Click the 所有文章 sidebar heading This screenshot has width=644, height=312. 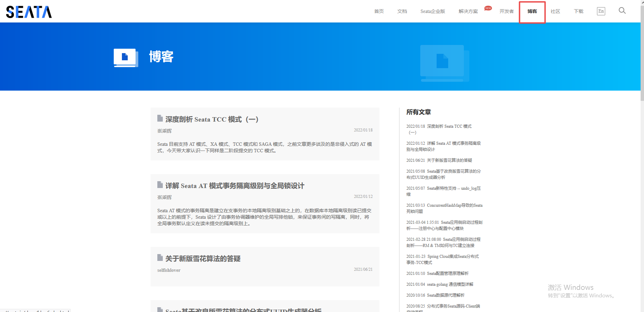coord(419,112)
